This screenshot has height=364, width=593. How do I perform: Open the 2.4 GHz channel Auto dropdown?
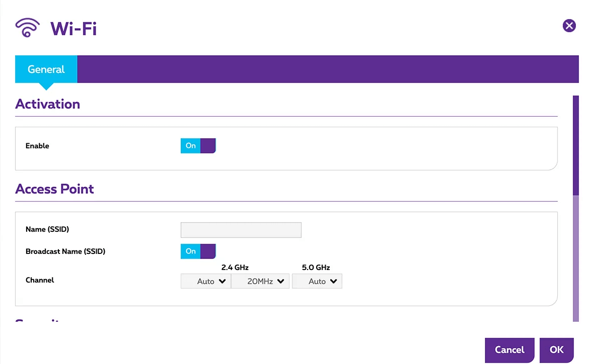click(x=205, y=282)
